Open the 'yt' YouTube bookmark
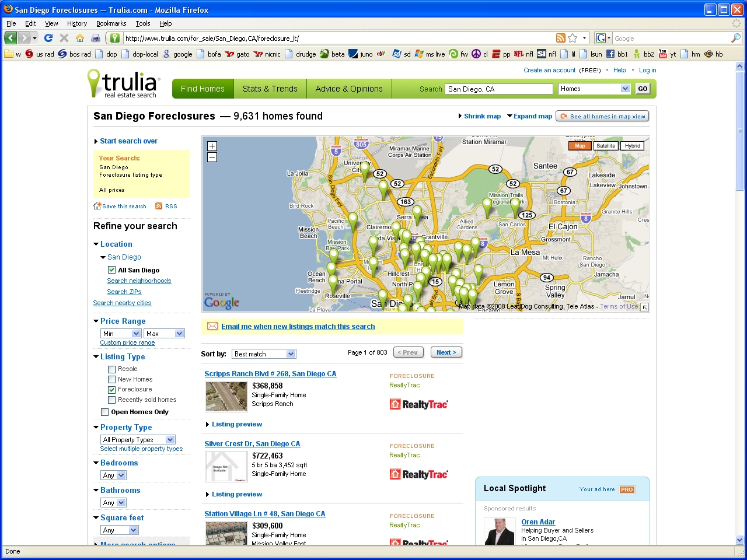 tap(667, 54)
